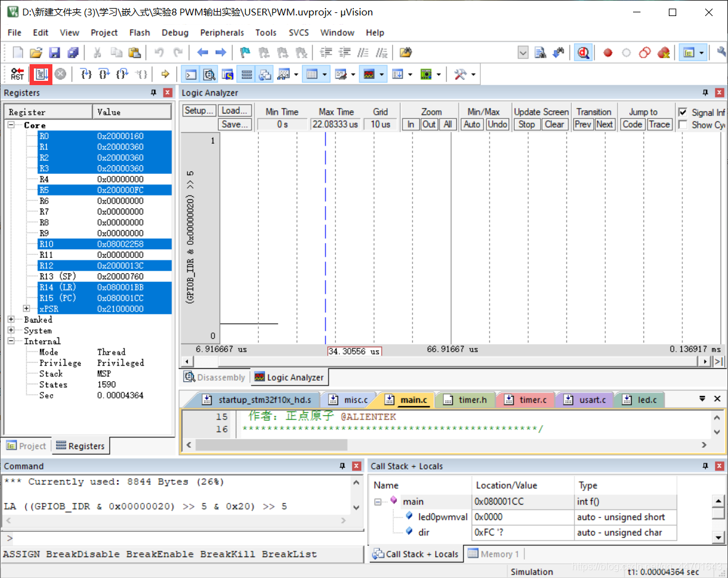Open the Watch Windows dropdown arrow
Viewport: 728px width, 578px height.
(x=296, y=75)
